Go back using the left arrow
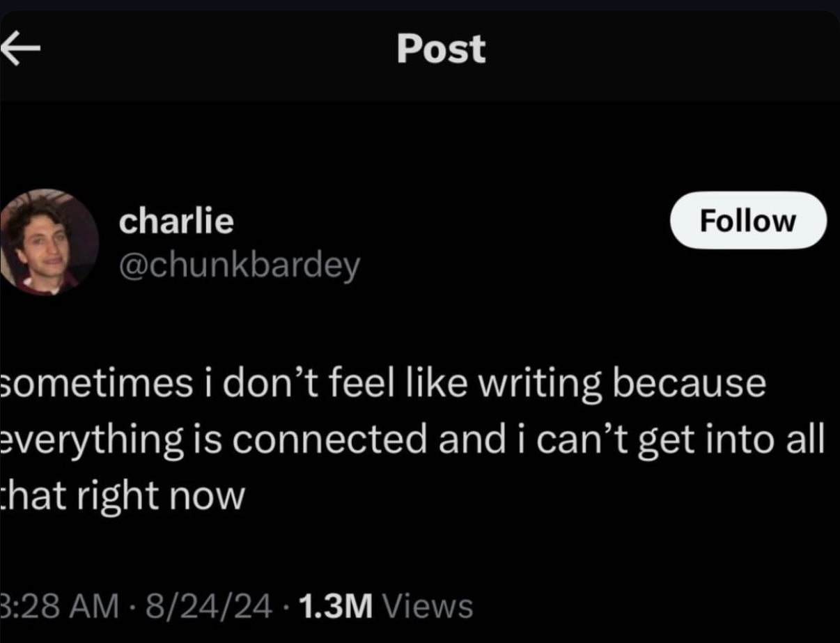 [x=21, y=50]
